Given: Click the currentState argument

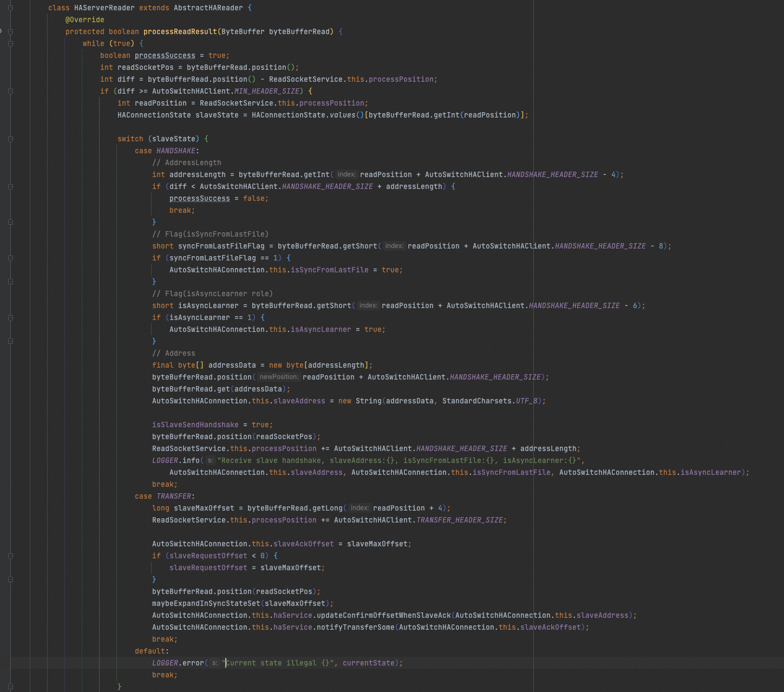Looking at the screenshot, I should point(369,663).
